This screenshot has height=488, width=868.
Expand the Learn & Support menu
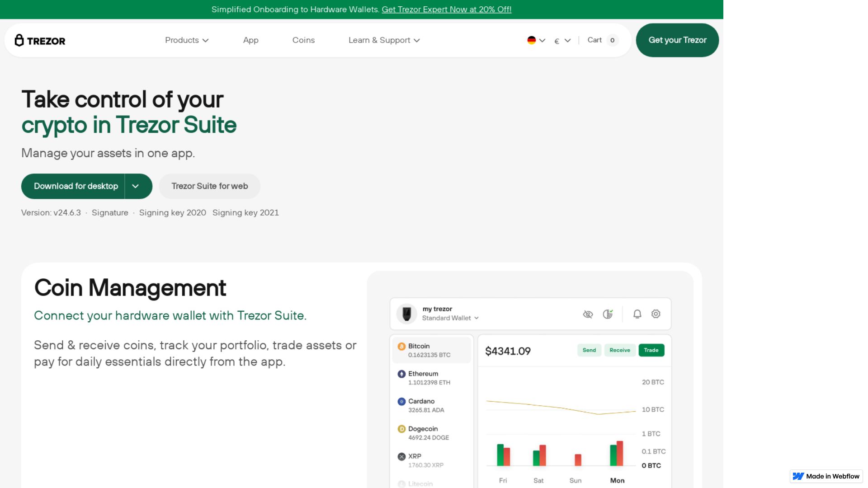(x=384, y=40)
